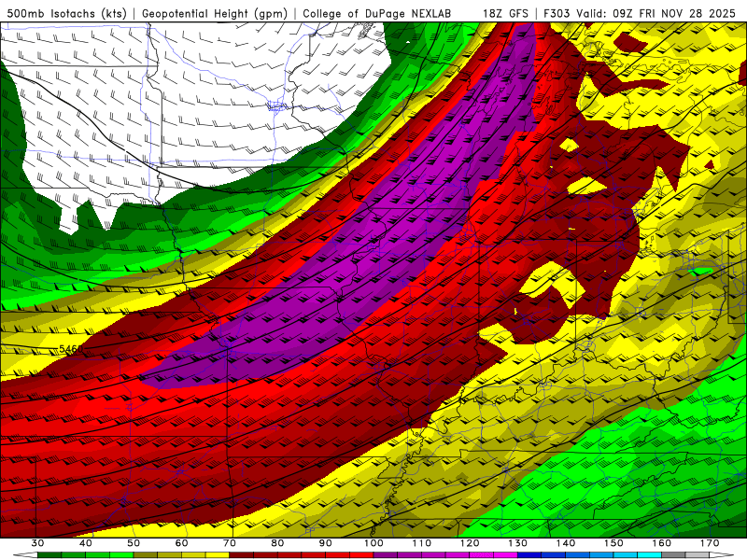Click the '140' value on color scale
The height and width of the screenshot is (560, 747).
[566, 543]
